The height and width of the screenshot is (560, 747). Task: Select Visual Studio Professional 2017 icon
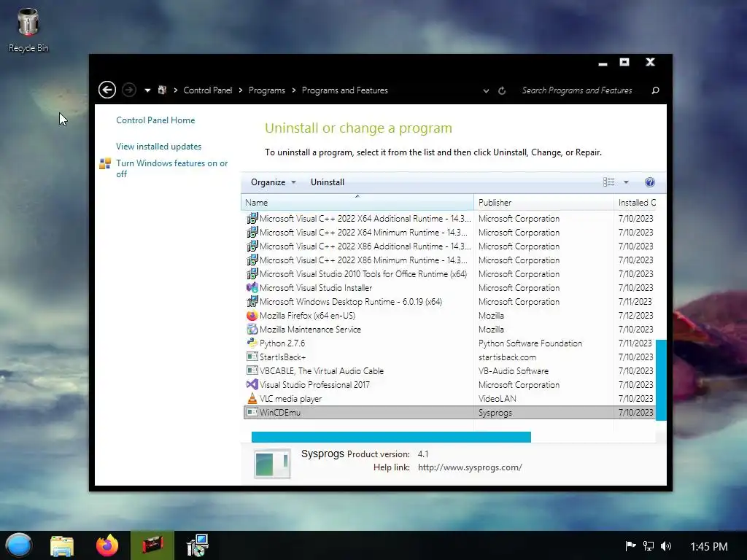point(252,384)
